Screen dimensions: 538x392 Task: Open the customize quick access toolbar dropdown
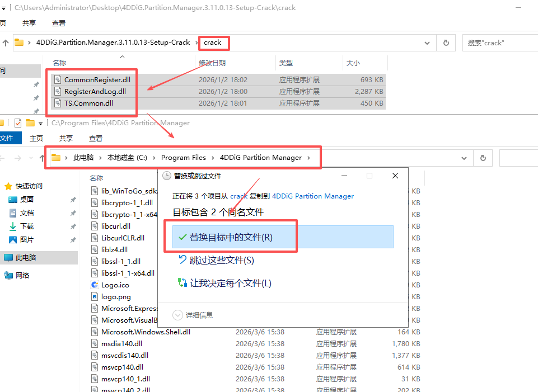(x=40, y=123)
